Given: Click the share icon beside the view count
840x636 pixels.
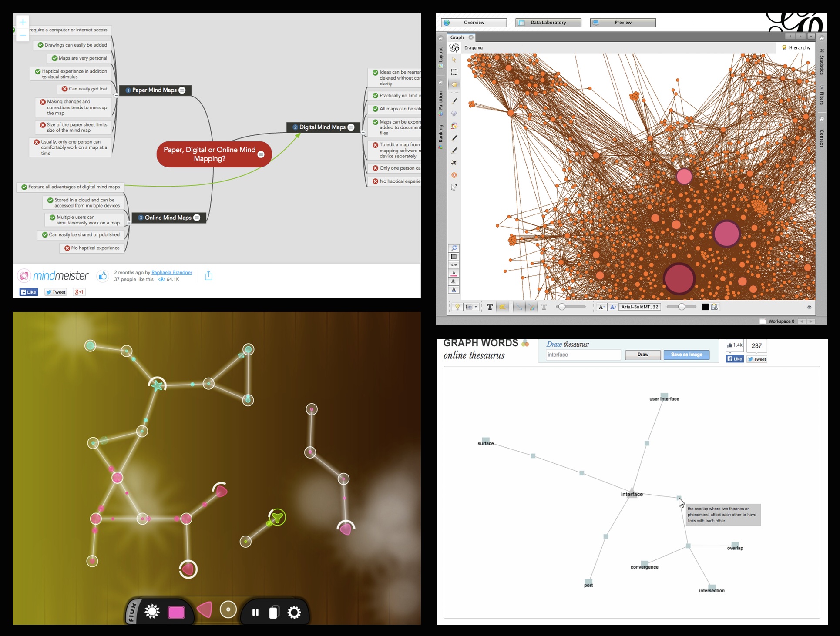Looking at the screenshot, I should (x=208, y=275).
